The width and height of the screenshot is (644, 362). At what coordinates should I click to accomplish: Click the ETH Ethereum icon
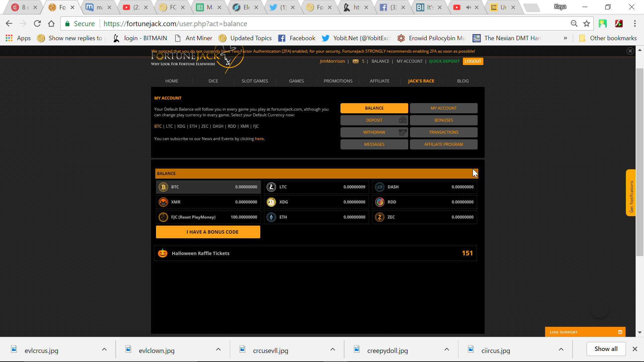(x=271, y=217)
